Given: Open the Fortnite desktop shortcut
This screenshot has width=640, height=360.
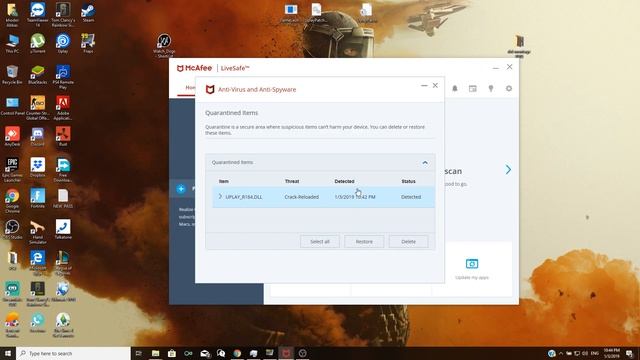Looking at the screenshot, I should [38, 198].
